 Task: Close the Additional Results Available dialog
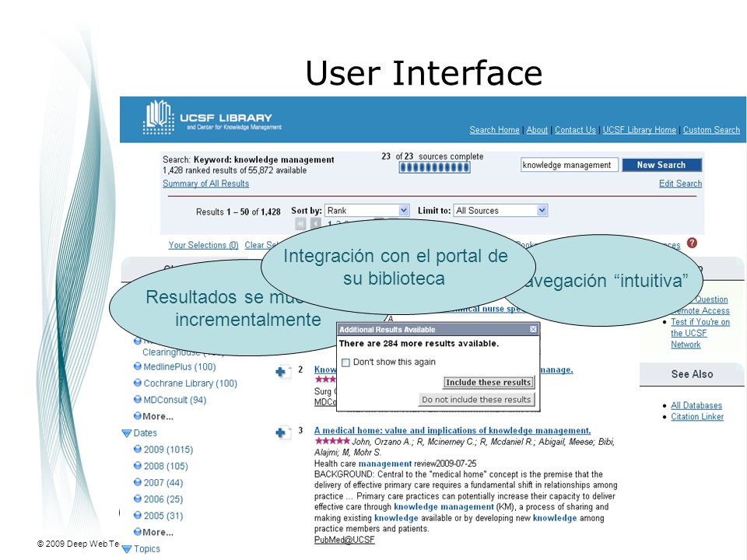(x=533, y=329)
